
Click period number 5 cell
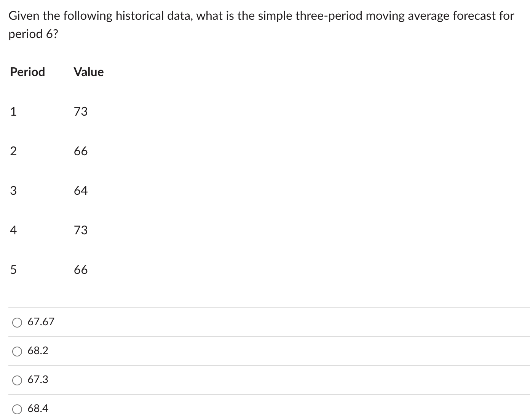coord(13,270)
